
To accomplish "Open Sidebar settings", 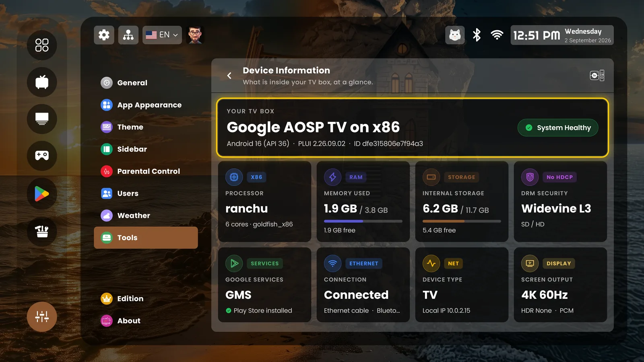I will tap(146, 149).
